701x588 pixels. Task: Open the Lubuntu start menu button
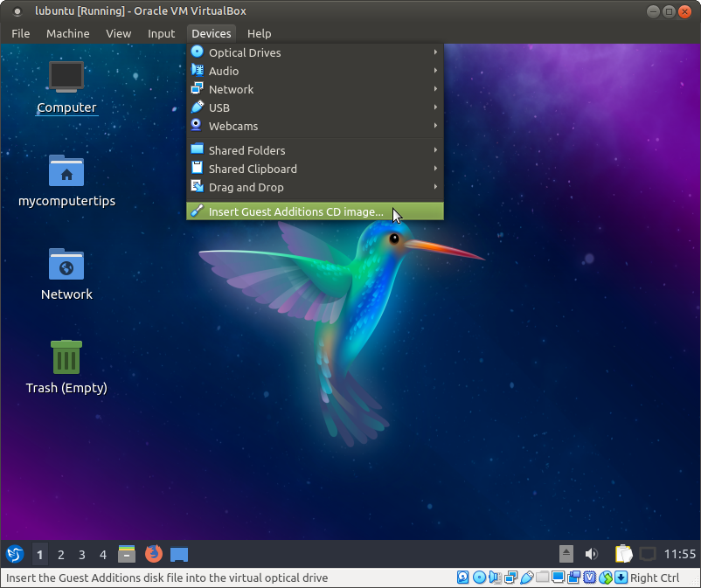(15, 555)
